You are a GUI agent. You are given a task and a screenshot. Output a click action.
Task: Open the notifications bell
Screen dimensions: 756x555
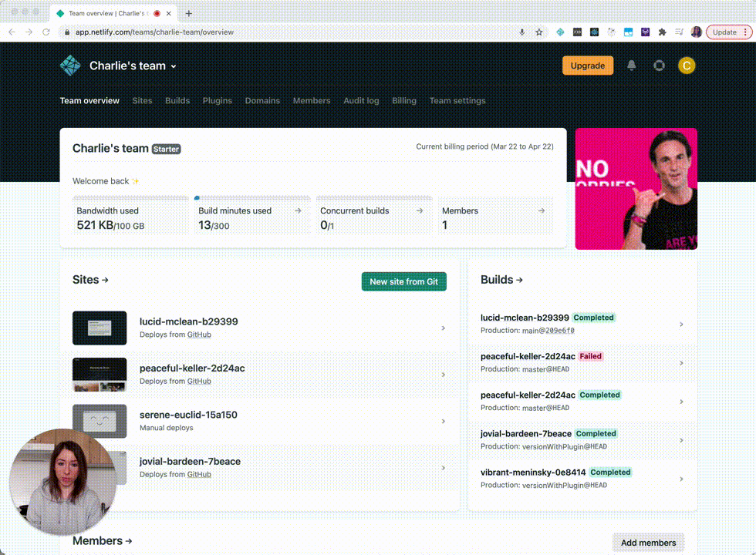click(x=631, y=66)
